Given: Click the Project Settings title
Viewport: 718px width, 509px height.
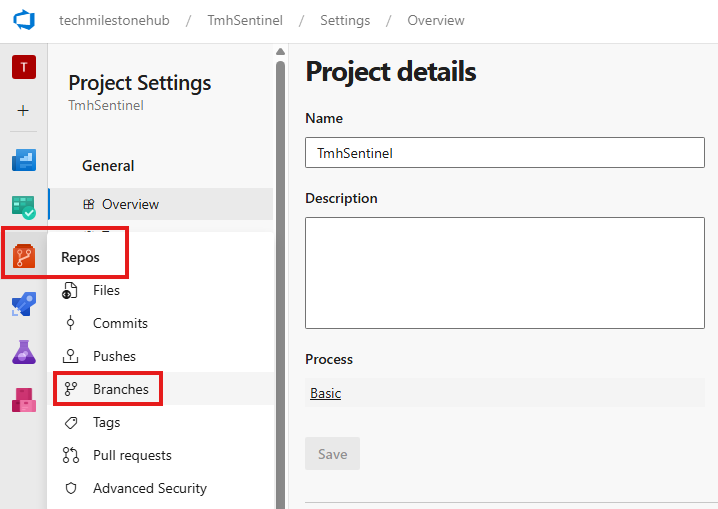Looking at the screenshot, I should pyautogui.click(x=140, y=83).
